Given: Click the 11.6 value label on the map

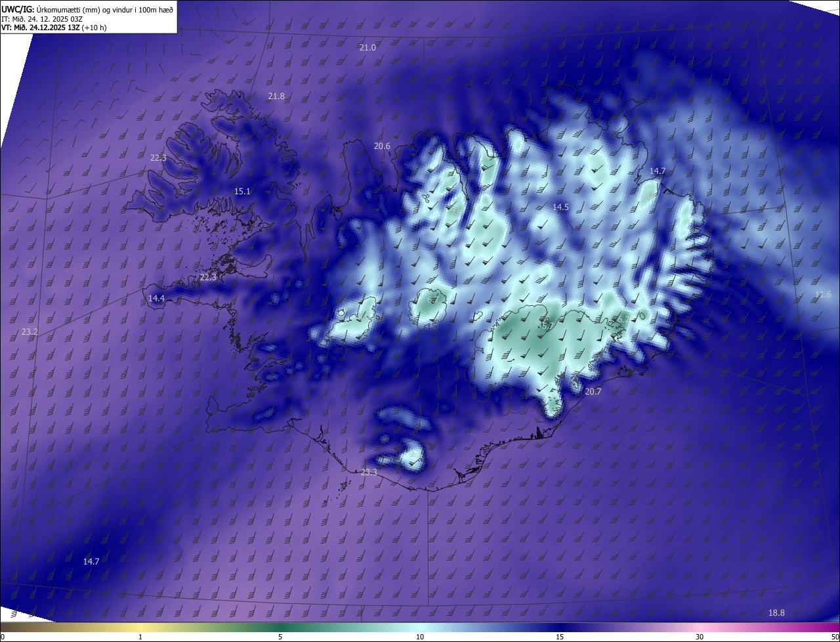Looking at the screenshot, I should click(x=823, y=295).
